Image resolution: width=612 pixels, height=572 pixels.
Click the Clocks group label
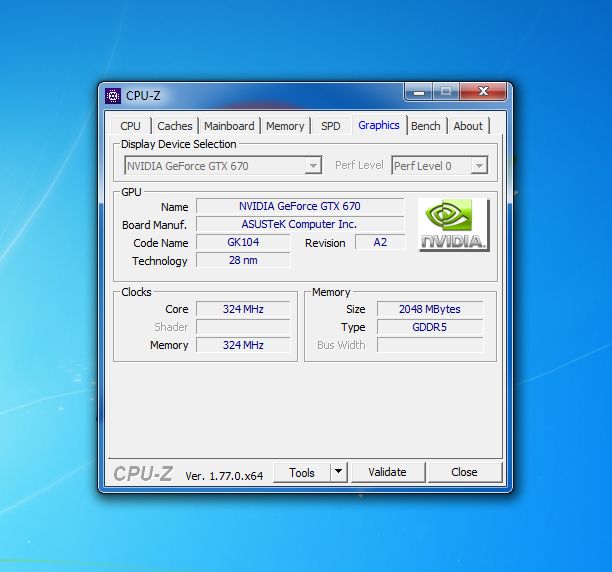pos(136,292)
